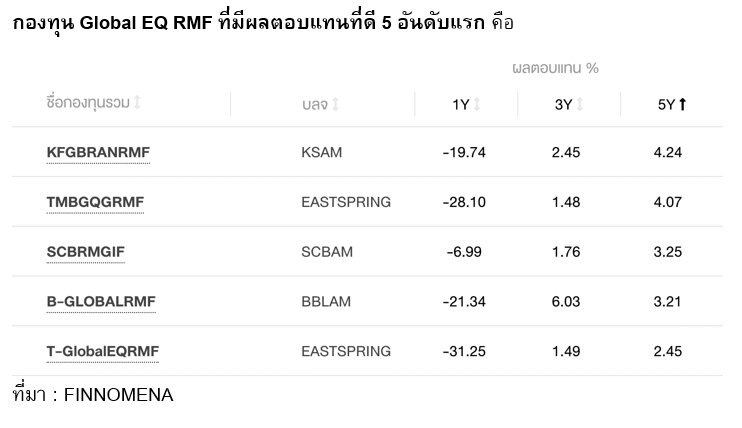Click EASTSPRING in the TMBGQGRMF row
Screen dimensions: 742x428
tap(345, 202)
